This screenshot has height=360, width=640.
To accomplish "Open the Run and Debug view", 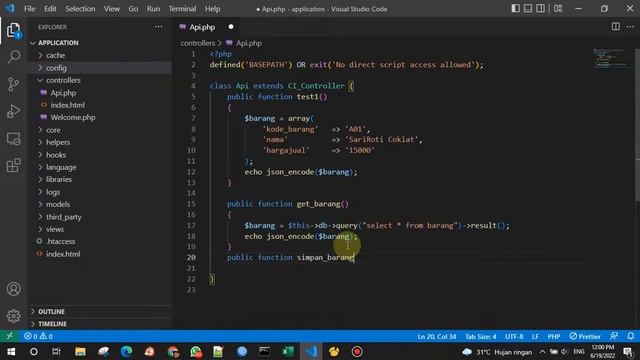I will pos(13,111).
